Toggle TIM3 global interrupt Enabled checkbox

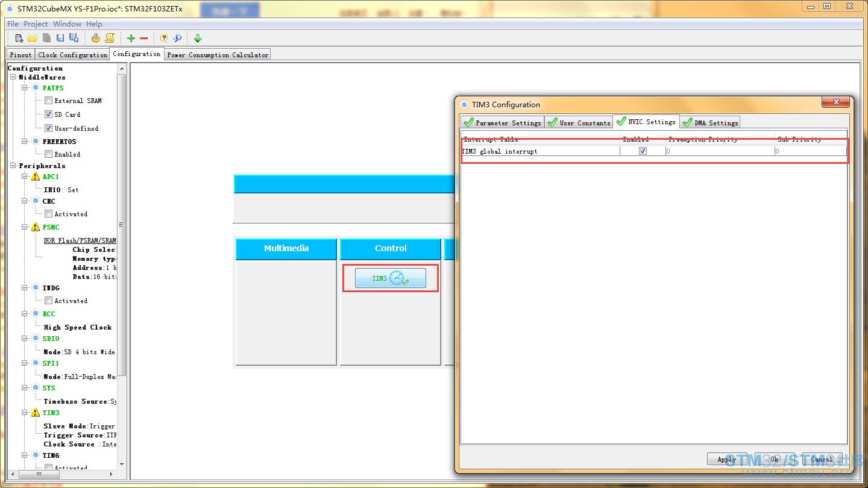coord(643,151)
